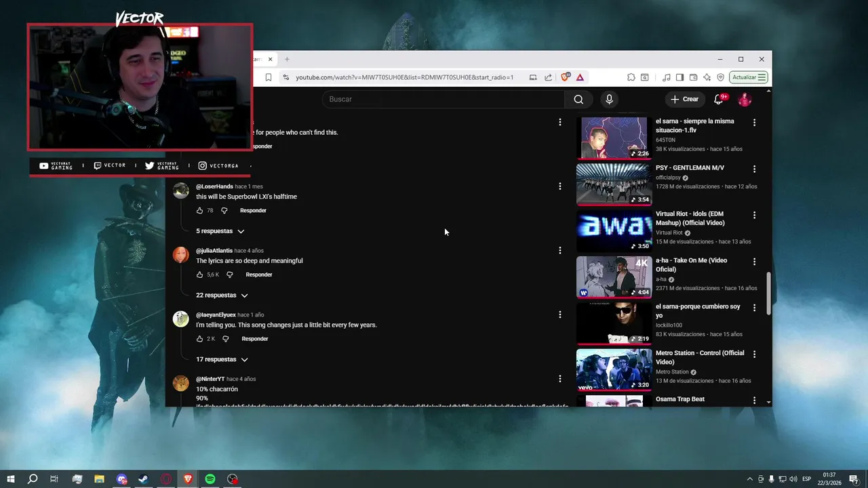Open the Brave Shields lion icon

click(x=566, y=77)
